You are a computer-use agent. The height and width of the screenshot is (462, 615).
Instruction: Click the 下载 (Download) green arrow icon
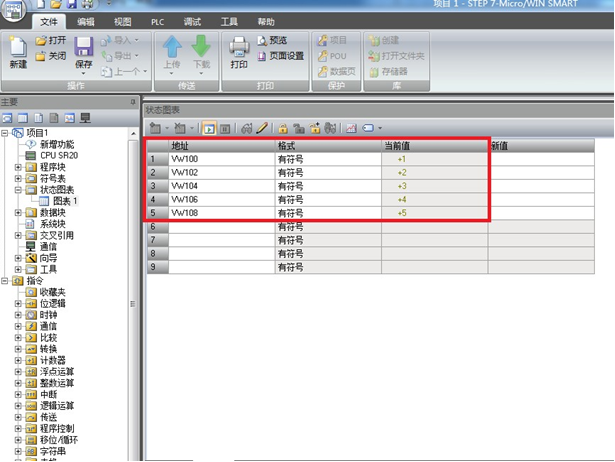pyautogui.click(x=201, y=47)
